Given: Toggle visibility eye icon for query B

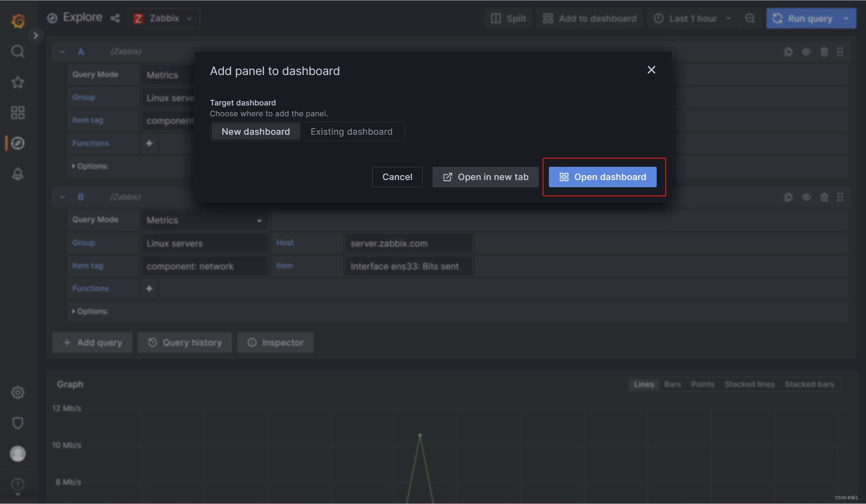Looking at the screenshot, I should click(806, 197).
